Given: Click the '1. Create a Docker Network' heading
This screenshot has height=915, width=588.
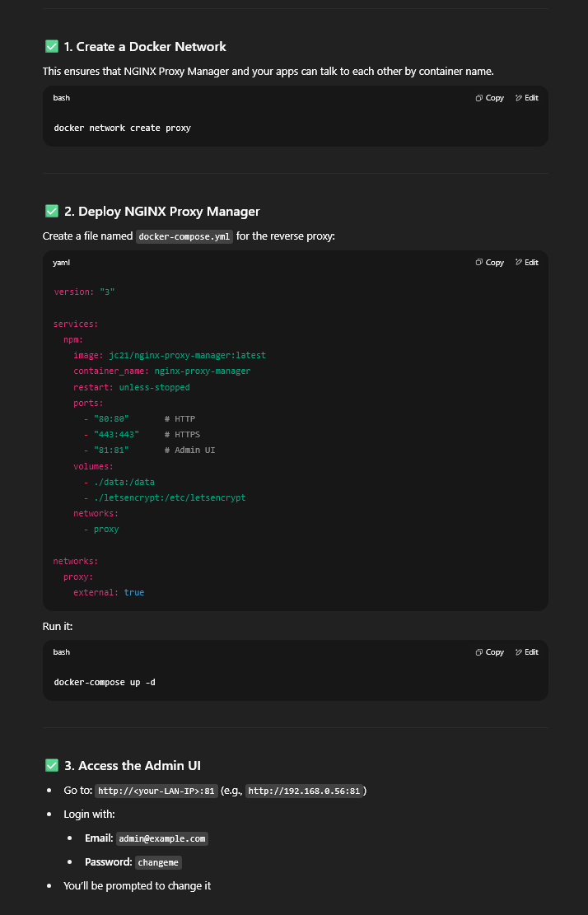Looking at the screenshot, I should pos(145,47).
